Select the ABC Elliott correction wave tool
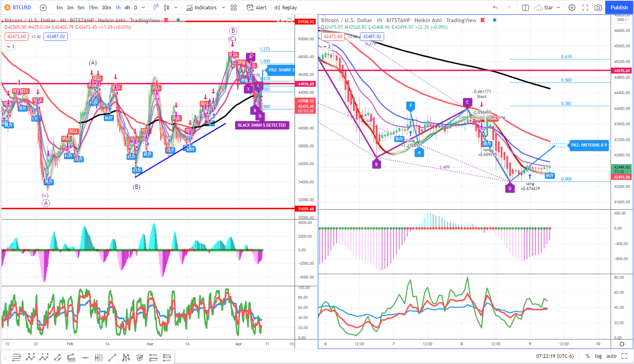Viewport: 634px width, 364px height. click(30, 357)
